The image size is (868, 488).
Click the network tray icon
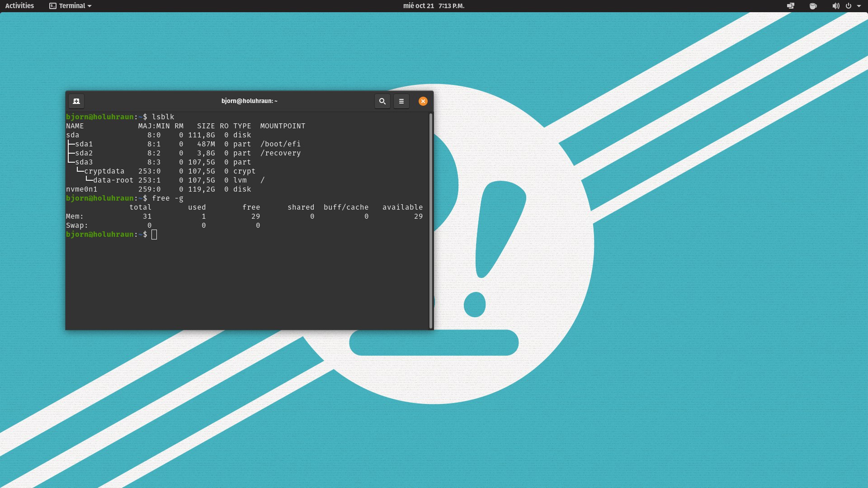pyautogui.click(x=791, y=6)
